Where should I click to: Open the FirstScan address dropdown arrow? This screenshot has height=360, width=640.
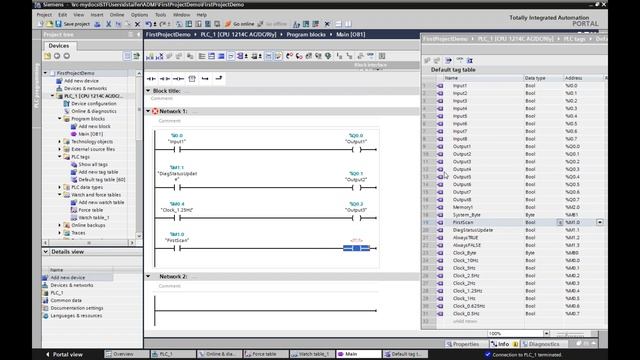tap(600, 222)
